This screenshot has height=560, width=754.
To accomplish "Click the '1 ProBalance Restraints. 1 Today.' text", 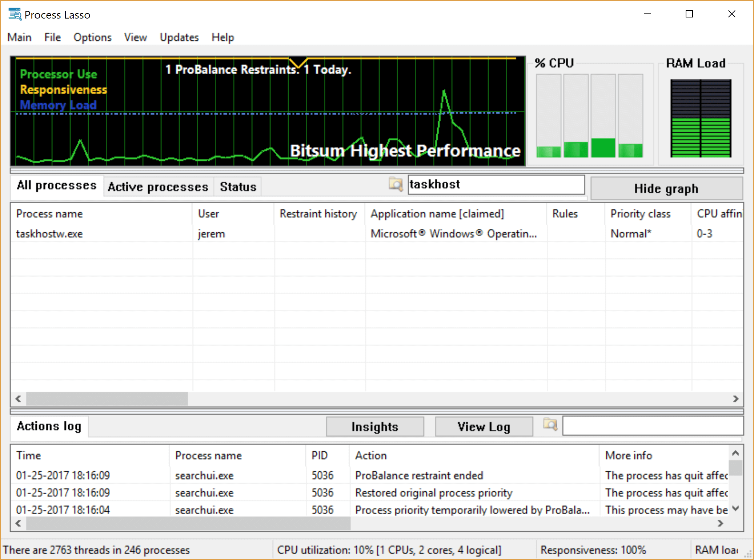I will (x=258, y=69).
